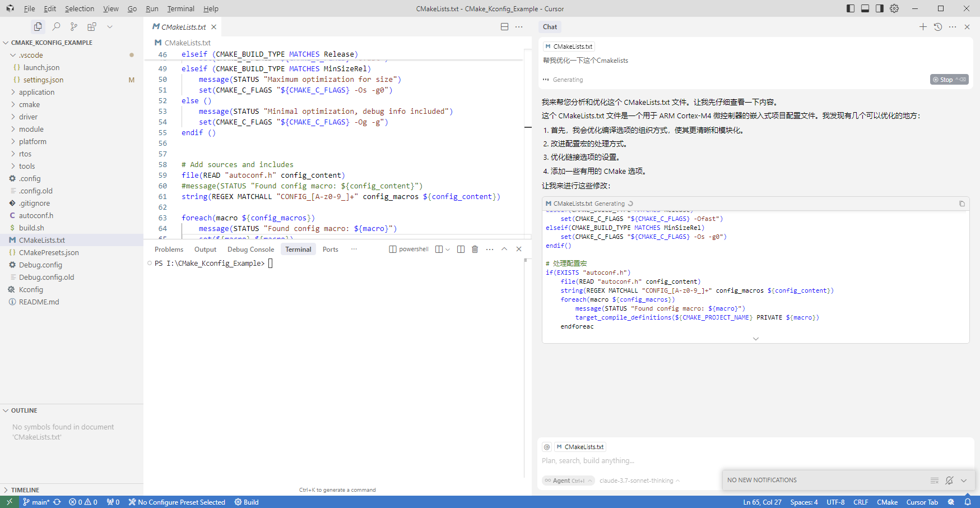Split the terminal icon

(x=461, y=250)
